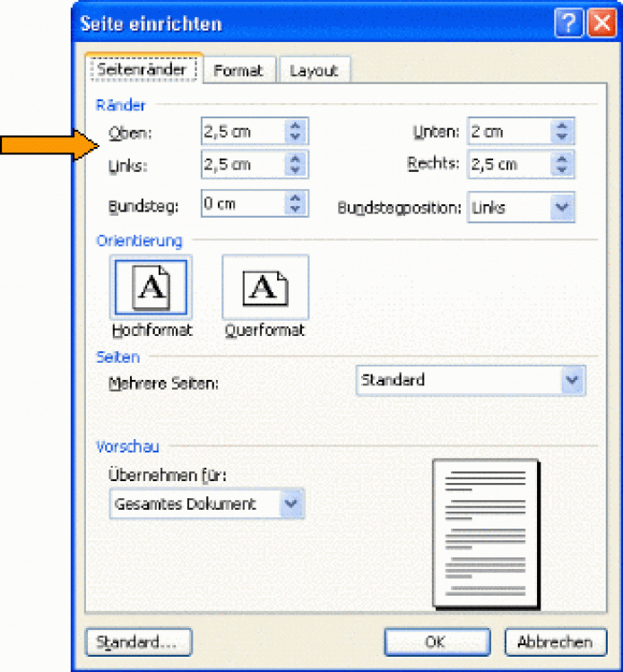This screenshot has height=672, width=623.
Task: Click into the Oben margin field
Action: [241, 132]
